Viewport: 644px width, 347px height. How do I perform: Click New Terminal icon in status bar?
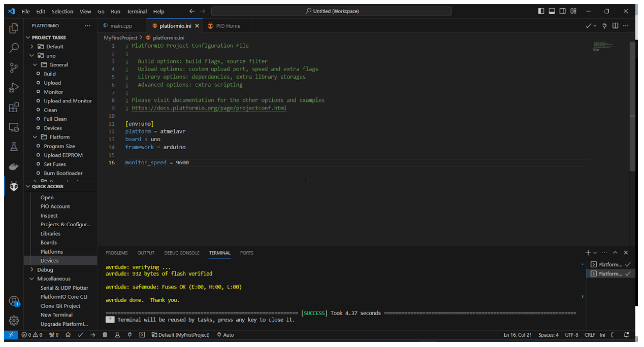142,335
